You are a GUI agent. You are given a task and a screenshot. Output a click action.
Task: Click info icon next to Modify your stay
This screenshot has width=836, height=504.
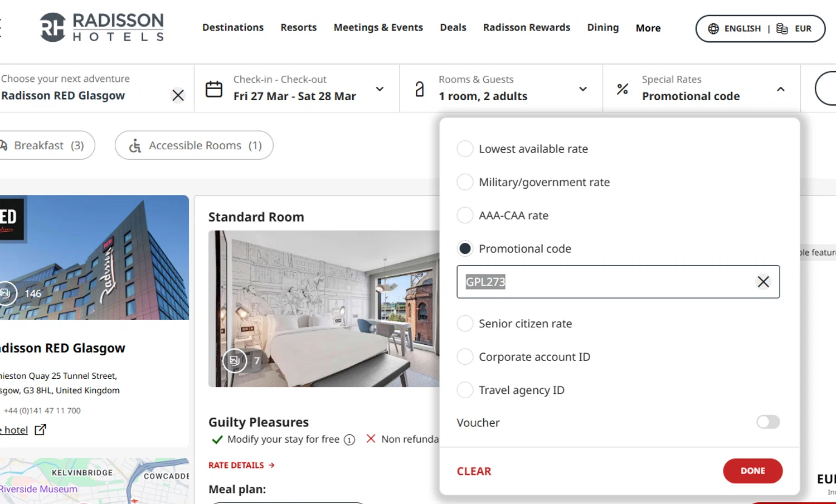click(349, 440)
